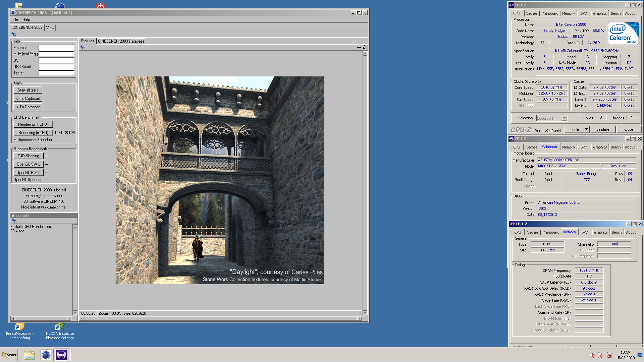The width and height of the screenshot is (644, 362).
Task: Open the Socket #1 selection dropdown
Action: pyautogui.click(x=564, y=118)
